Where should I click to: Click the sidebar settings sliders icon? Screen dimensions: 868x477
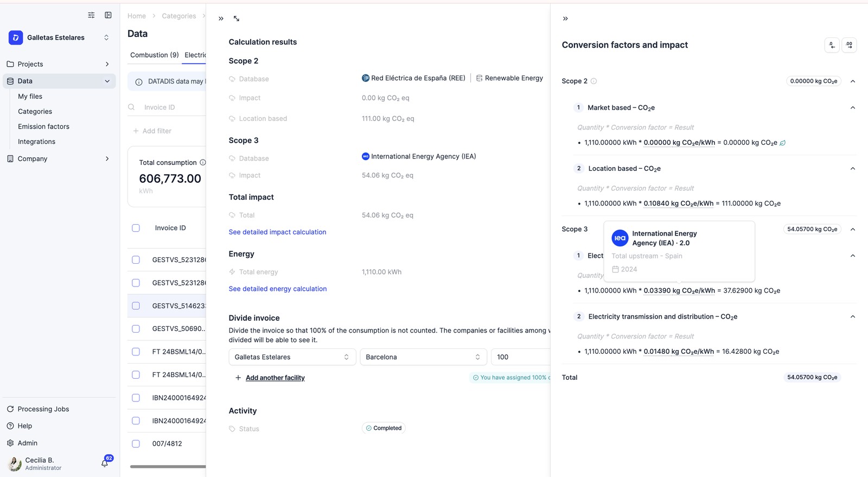point(91,15)
